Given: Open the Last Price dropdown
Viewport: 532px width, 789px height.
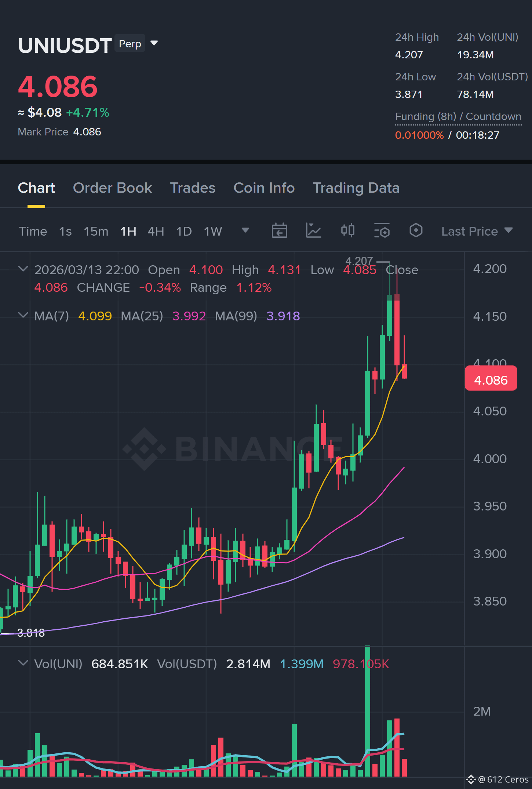Looking at the screenshot, I should coord(477,231).
